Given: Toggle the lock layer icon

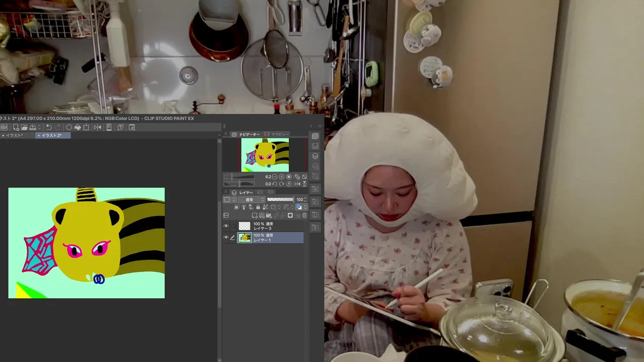Looking at the screenshot, I should [x=258, y=207].
